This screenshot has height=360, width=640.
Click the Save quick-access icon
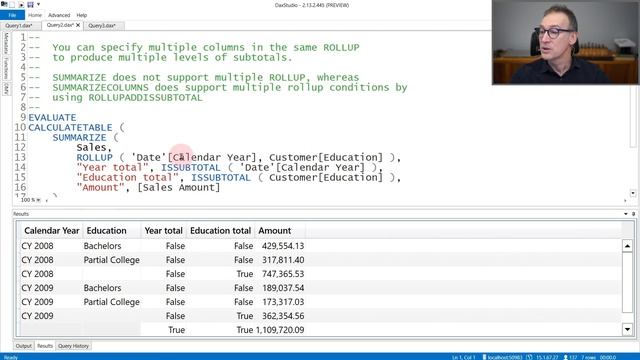click(30, 4)
